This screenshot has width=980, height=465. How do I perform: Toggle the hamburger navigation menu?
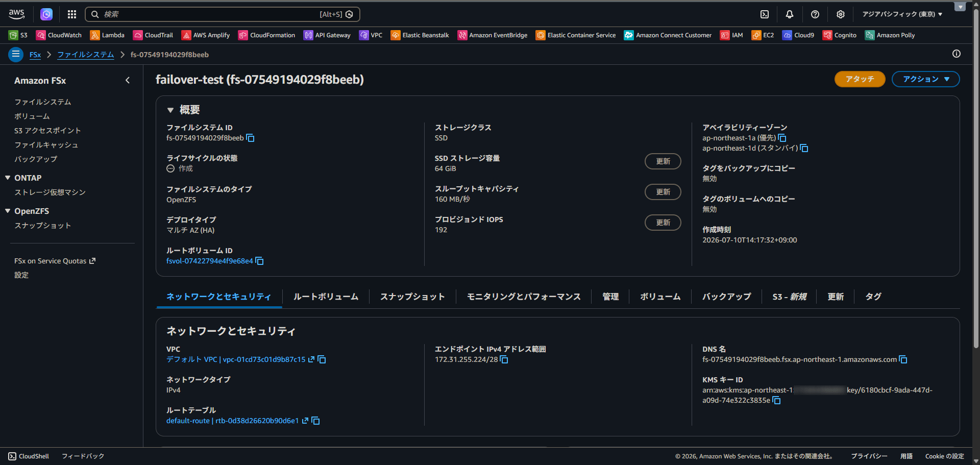click(16, 54)
